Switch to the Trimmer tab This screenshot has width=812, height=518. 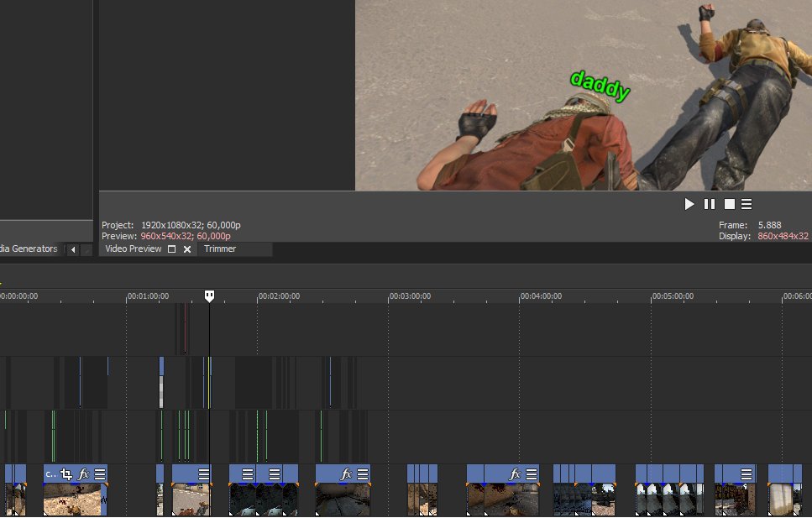pos(220,249)
